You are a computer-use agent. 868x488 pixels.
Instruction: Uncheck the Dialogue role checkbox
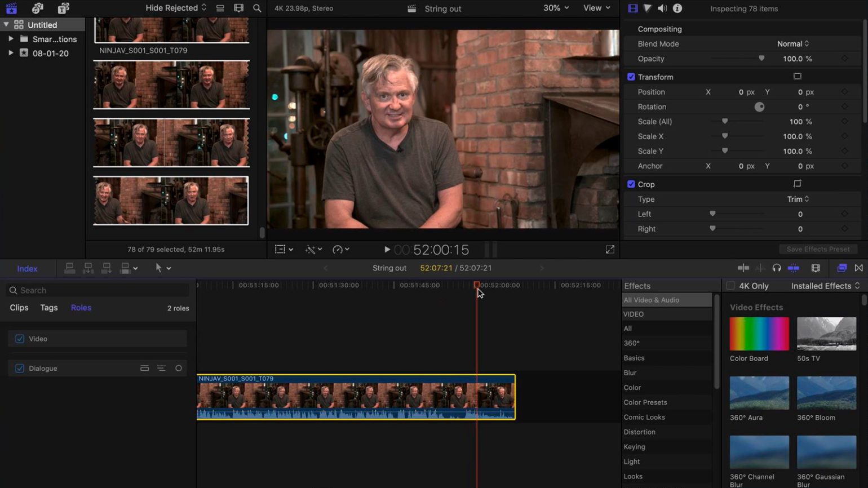20,368
